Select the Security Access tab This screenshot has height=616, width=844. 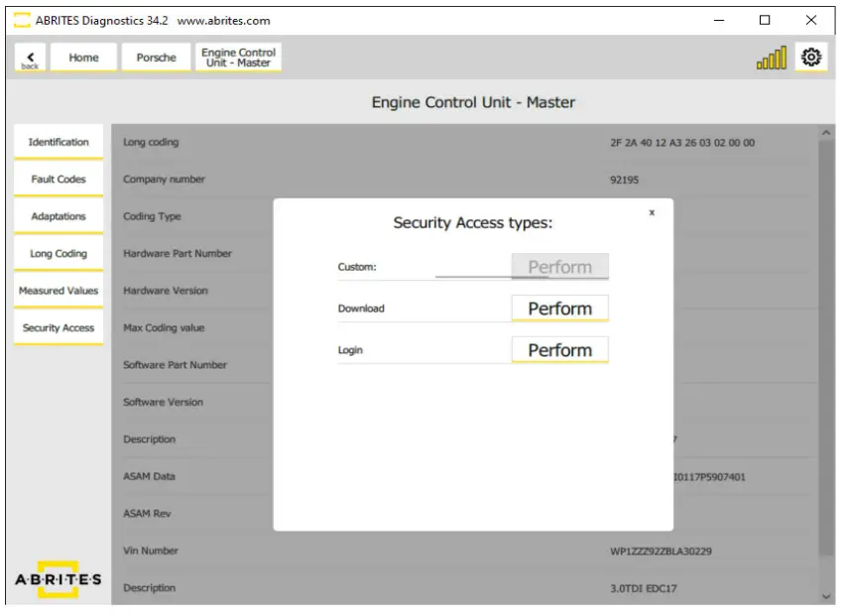[x=59, y=328]
